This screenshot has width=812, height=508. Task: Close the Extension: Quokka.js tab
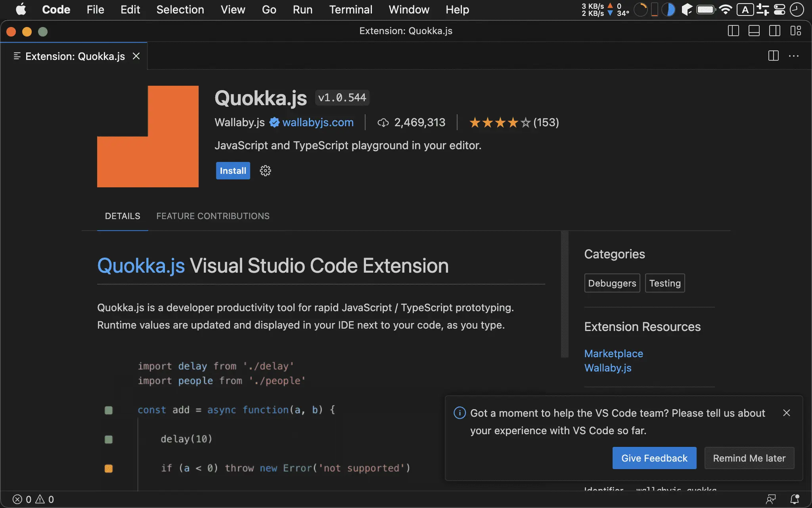click(x=136, y=56)
